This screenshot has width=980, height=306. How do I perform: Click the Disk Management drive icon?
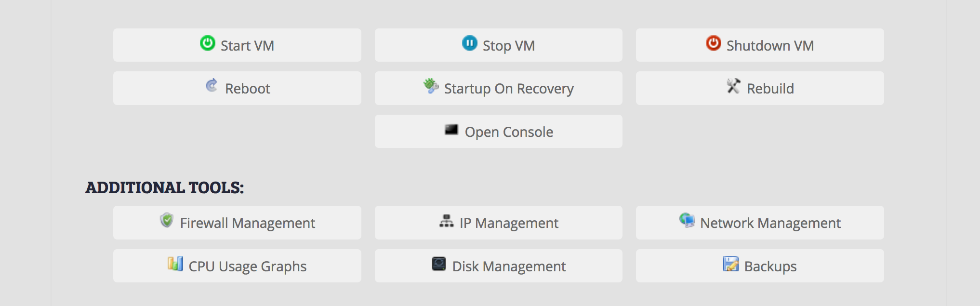click(439, 264)
